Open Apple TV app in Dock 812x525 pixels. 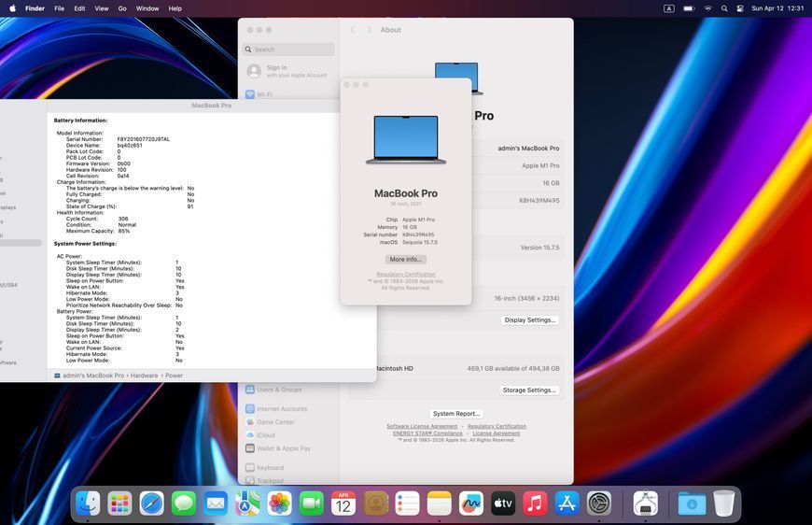pyautogui.click(x=503, y=504)
